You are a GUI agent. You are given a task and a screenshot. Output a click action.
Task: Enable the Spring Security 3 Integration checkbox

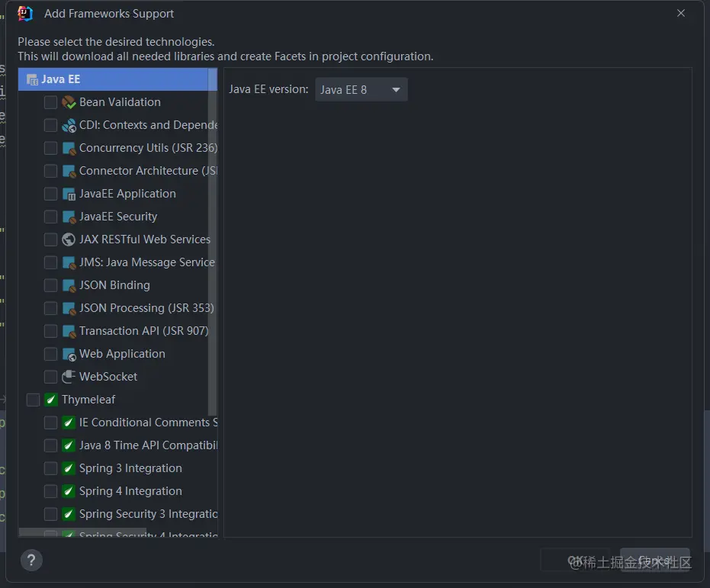(50, 514)
